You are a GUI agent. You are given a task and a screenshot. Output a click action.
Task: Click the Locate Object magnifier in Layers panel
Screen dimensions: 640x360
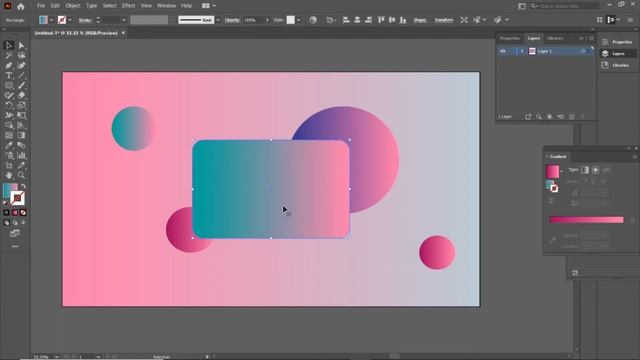(x=539, y=117)
